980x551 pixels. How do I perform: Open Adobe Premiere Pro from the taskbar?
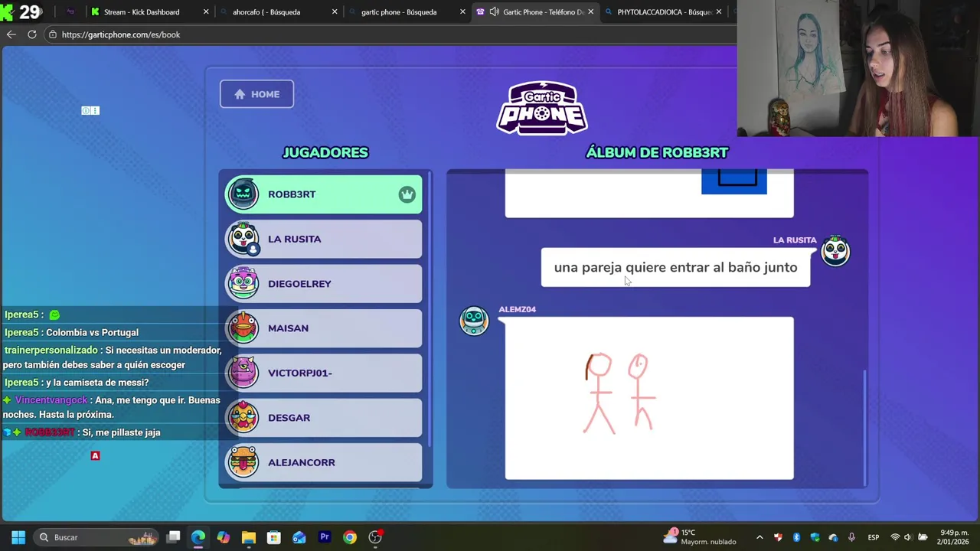325,537
